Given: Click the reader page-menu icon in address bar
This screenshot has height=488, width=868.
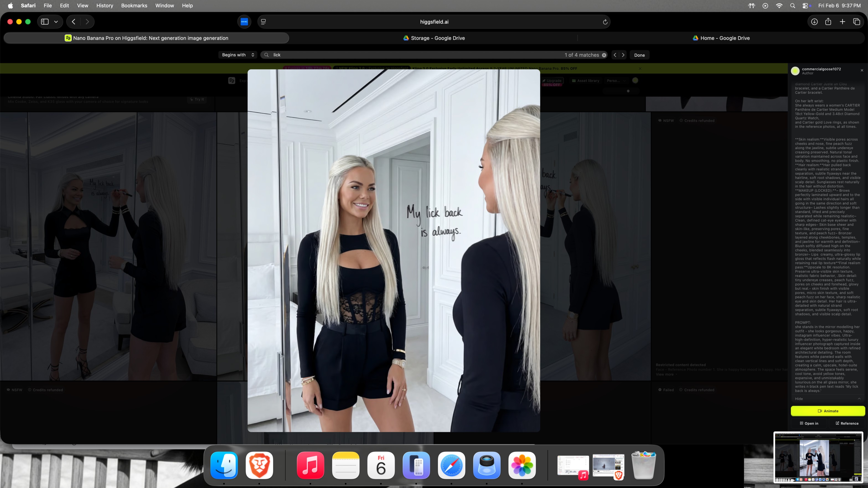Looking at the screenshot, I should 263,22.
